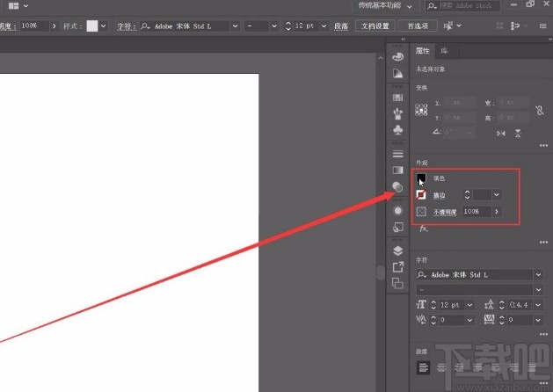The height and width of the screenshot is (392, 553).
Task: Open the 字符 link in control bar
Action: (x=127, y=26)
